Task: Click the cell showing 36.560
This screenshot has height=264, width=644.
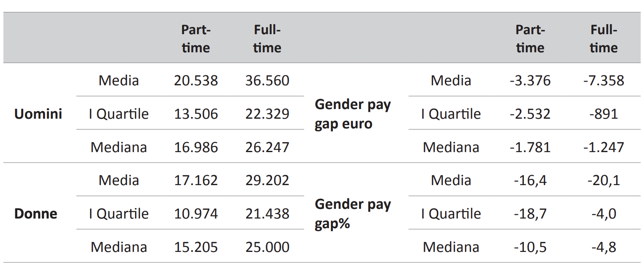Action: coord(267,80)
